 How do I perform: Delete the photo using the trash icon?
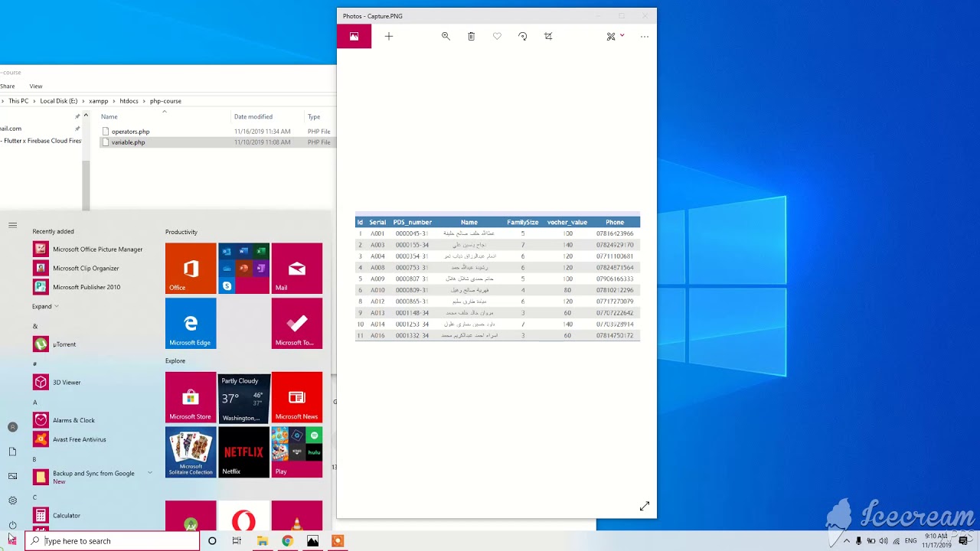[x=471, y=36]
